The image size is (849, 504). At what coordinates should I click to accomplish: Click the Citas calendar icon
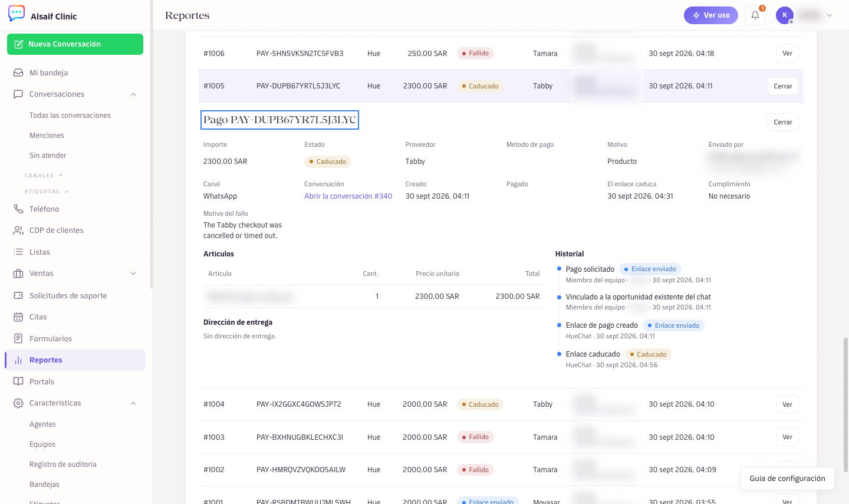pyautogui.click(x=18, y=317)
